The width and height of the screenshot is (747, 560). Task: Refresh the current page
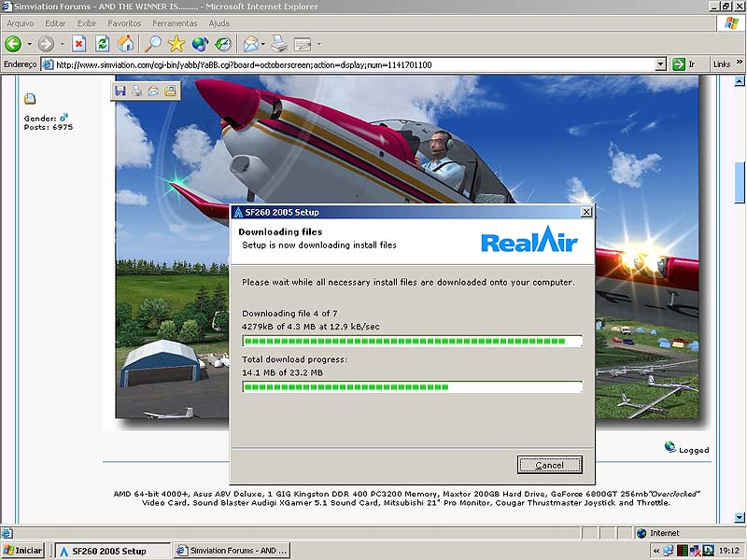pos(103,43)
